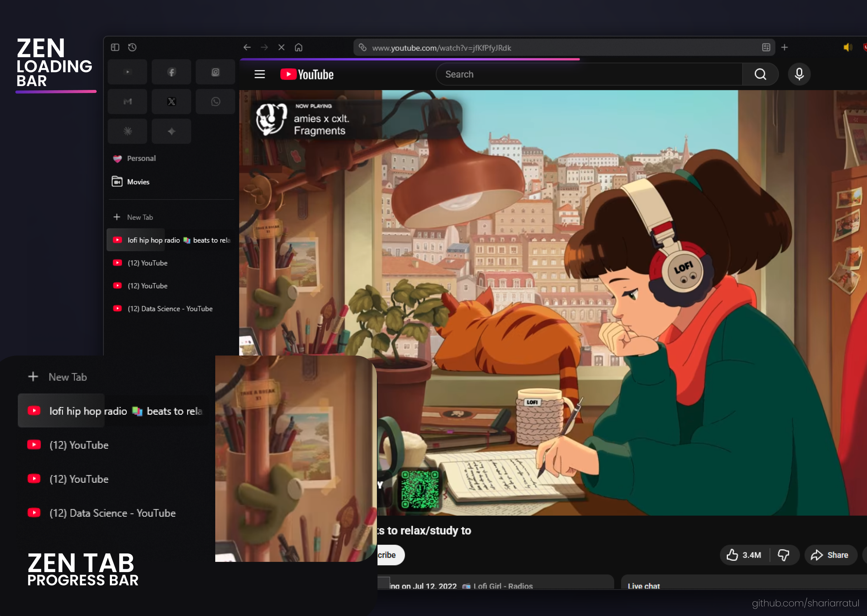Click the dislike thumbs-down button

(x=783, y=555)
